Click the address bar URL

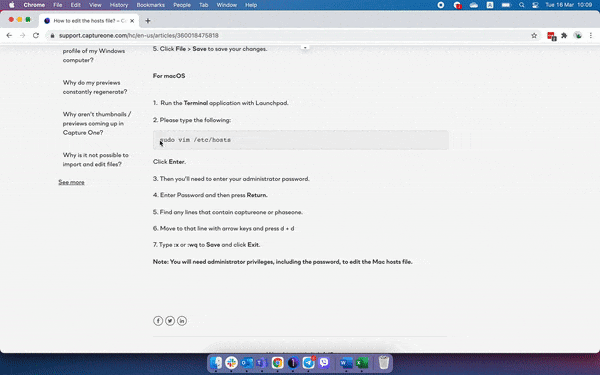pos(139,36)
